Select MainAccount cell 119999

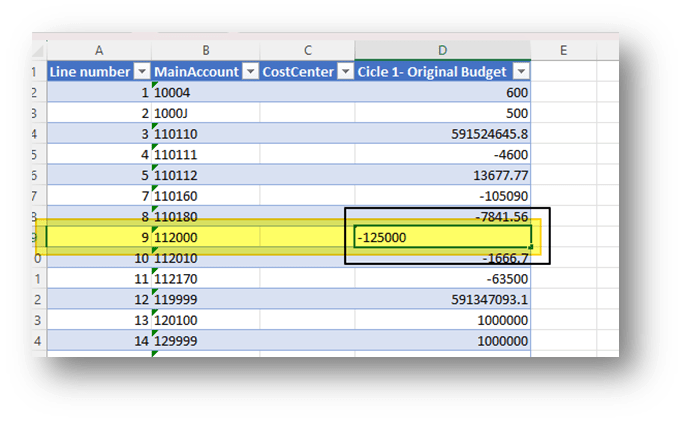[x=204, y=299]
